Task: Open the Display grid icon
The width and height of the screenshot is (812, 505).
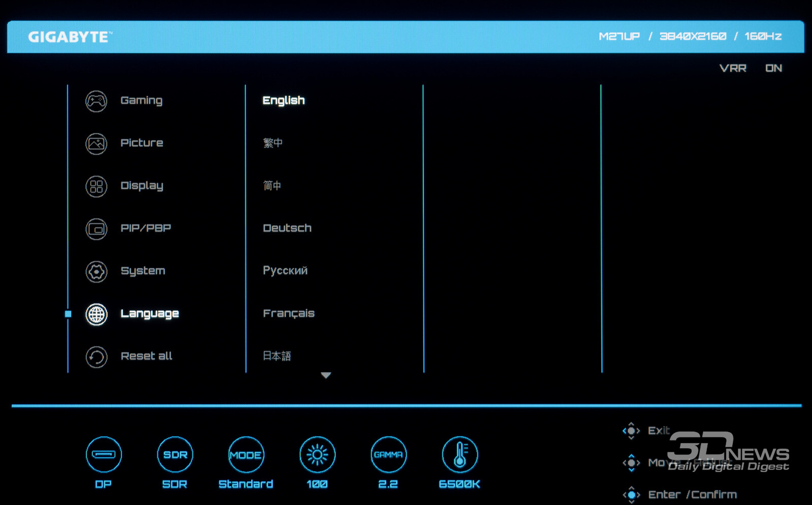Action: point(96,186)
